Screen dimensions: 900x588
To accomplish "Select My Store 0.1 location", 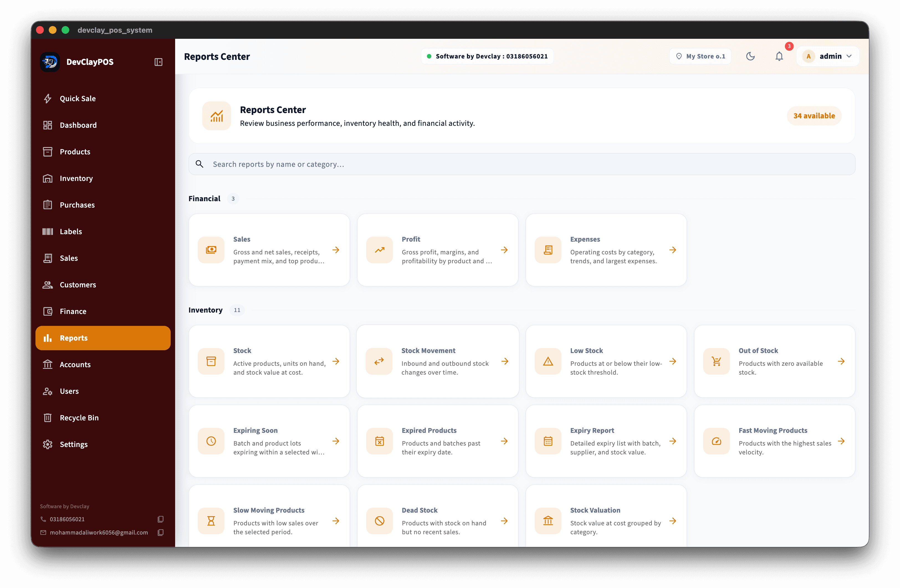I will pyautogui.click(x=700, y=56).
